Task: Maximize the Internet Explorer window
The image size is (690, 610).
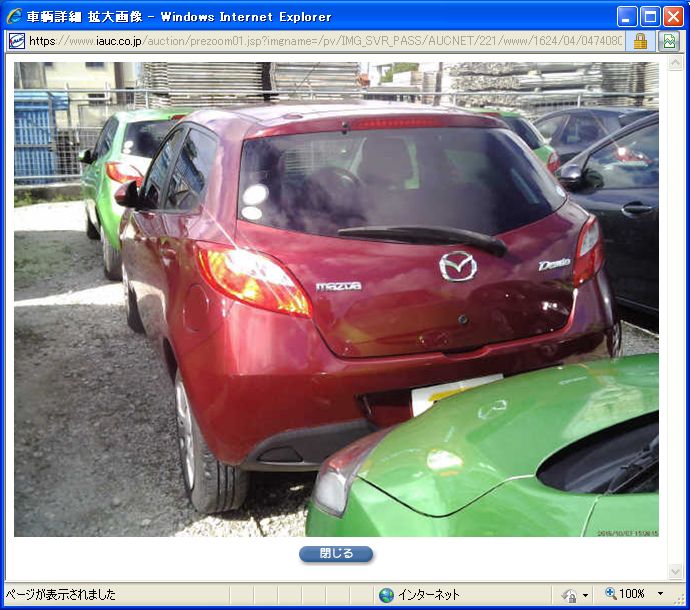Action: [x=650, y=16]
